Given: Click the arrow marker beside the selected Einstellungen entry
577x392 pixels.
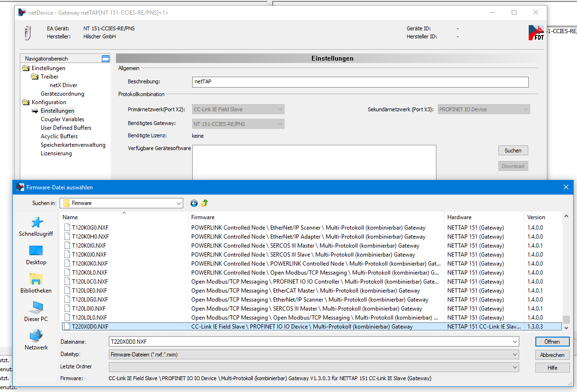Looking at the screenshot, I should [x=35, y=111].
